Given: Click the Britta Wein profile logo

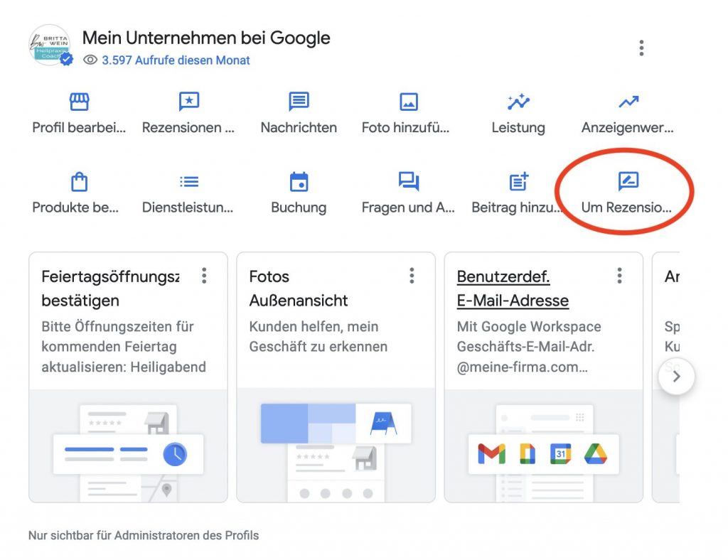Looking at the screenshot, I should 50,45.
